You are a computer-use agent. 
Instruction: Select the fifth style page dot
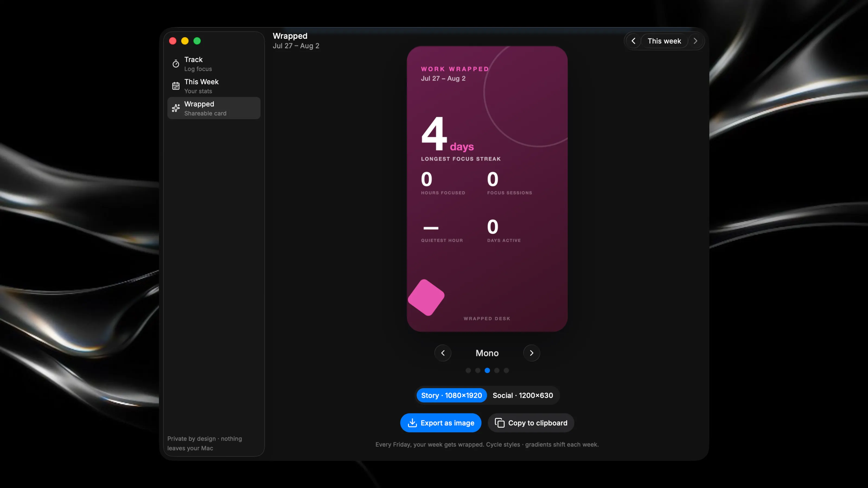click(506, 370)
